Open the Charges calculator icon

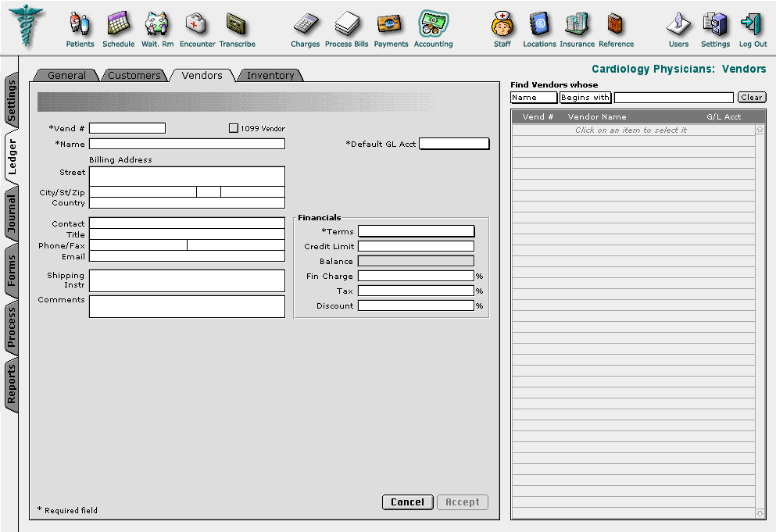point(306,24)
